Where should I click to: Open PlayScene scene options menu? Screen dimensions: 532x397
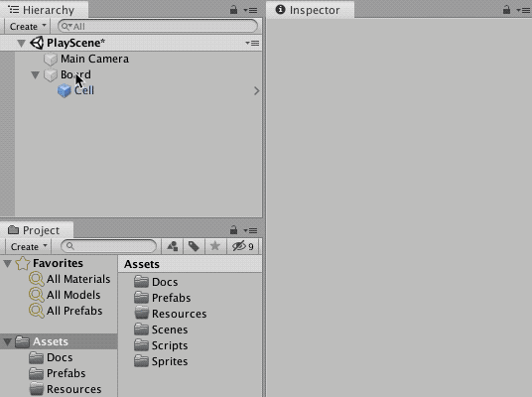point(252,43)
